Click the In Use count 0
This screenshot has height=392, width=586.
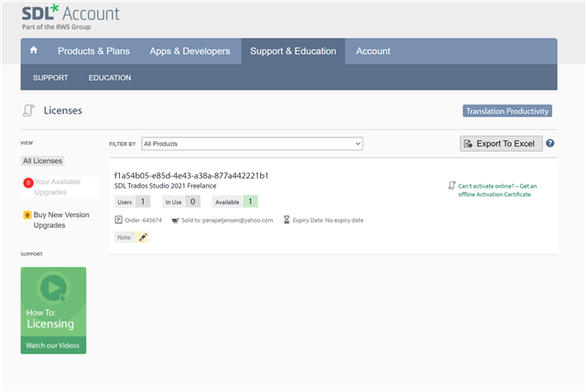(x=193, y=201)
